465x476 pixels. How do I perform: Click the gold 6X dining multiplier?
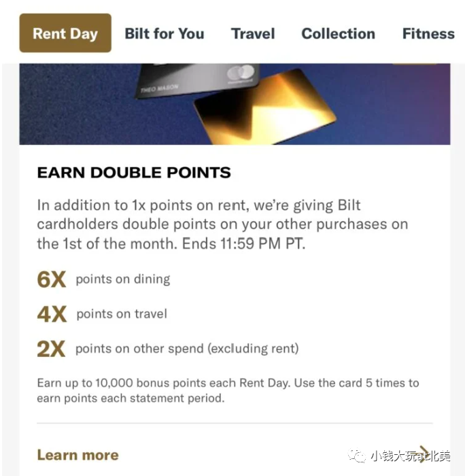point(51,279)
